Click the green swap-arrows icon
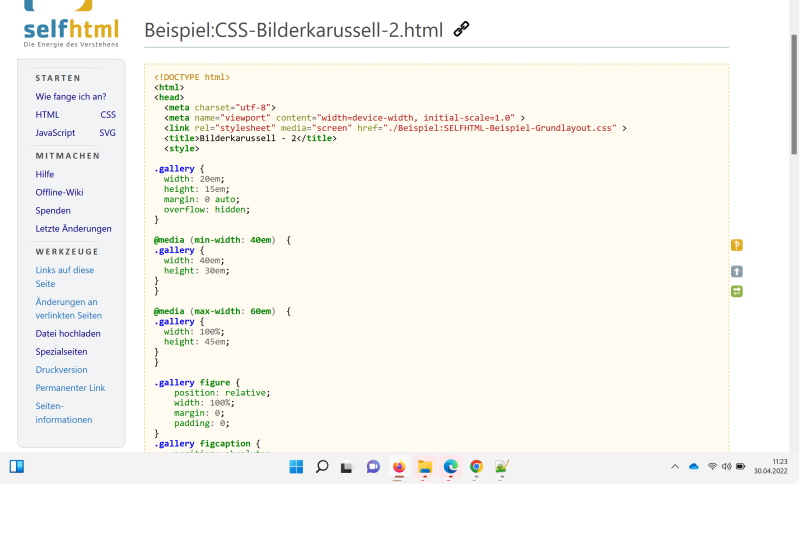The width and height of the screenshot is (800, 533). point(737,291)
